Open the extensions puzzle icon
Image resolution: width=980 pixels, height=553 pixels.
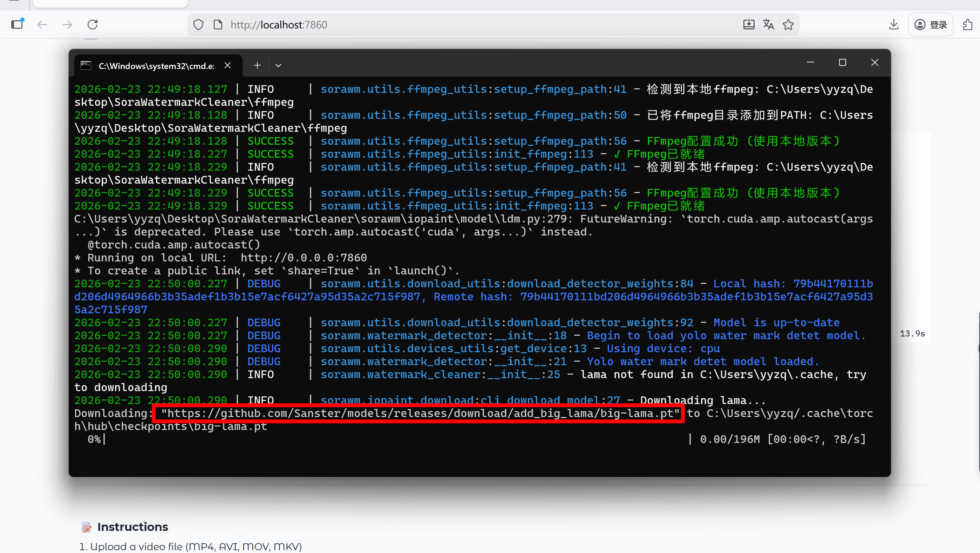[967, 25]
